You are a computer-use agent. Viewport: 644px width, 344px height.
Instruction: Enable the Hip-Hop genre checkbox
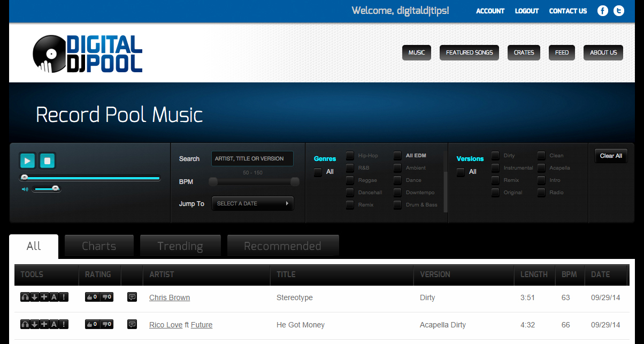tap(350, 156)
